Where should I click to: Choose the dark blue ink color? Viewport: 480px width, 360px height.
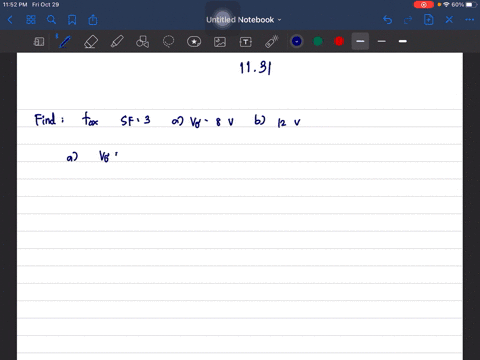coord(297,41)
